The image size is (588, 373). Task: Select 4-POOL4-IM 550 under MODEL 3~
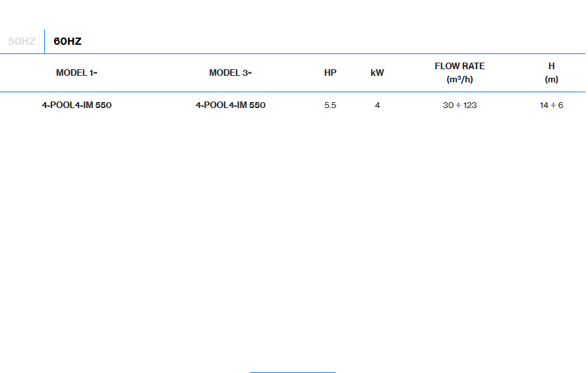click(230, 105)
